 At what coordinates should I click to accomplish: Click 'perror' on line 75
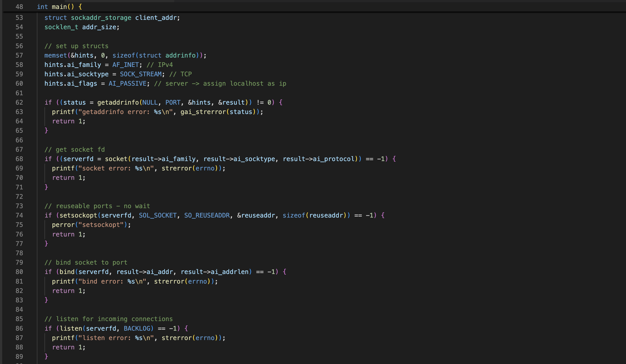click(x=63, y=225)
